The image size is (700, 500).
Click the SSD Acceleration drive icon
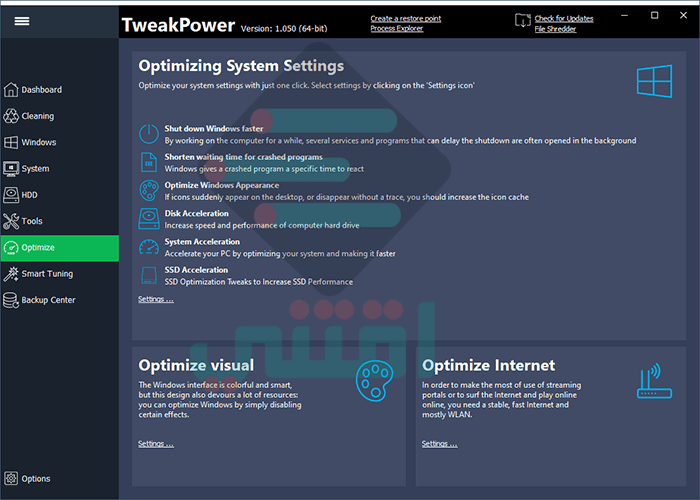[149, 275]
